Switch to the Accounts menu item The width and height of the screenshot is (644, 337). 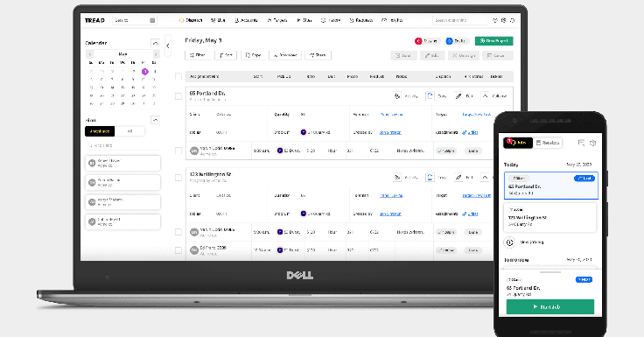pos(246,20)
